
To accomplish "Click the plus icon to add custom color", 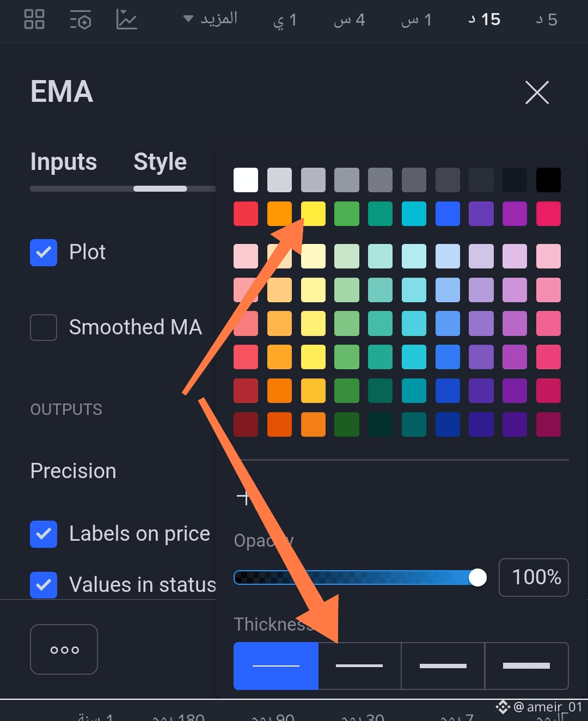I will click(x=244, y=497).
